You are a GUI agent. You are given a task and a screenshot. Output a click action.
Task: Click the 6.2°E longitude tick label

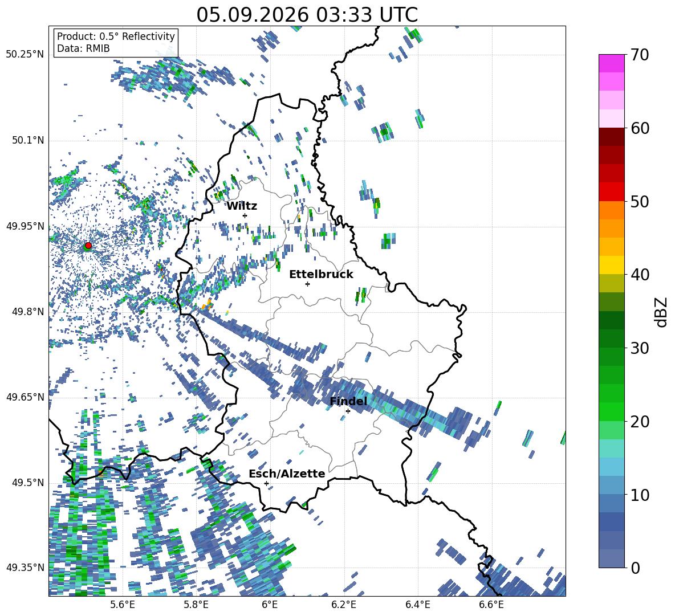tap(344, 605)
